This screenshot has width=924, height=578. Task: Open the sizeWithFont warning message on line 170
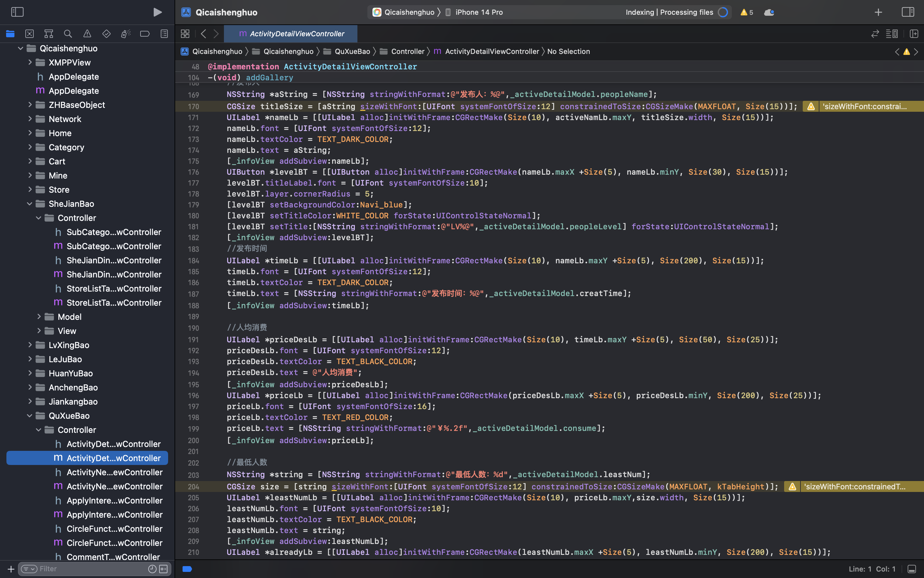(864, 106)
